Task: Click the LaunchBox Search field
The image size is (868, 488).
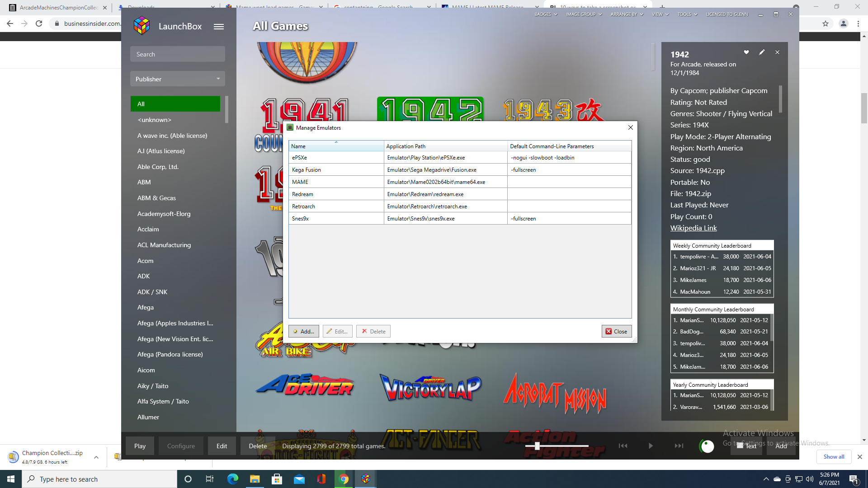Action: [x=178, y=54]
